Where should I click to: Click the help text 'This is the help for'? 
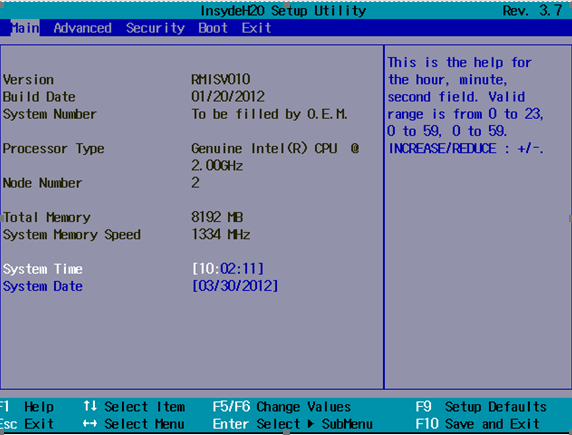pos(459,62)
